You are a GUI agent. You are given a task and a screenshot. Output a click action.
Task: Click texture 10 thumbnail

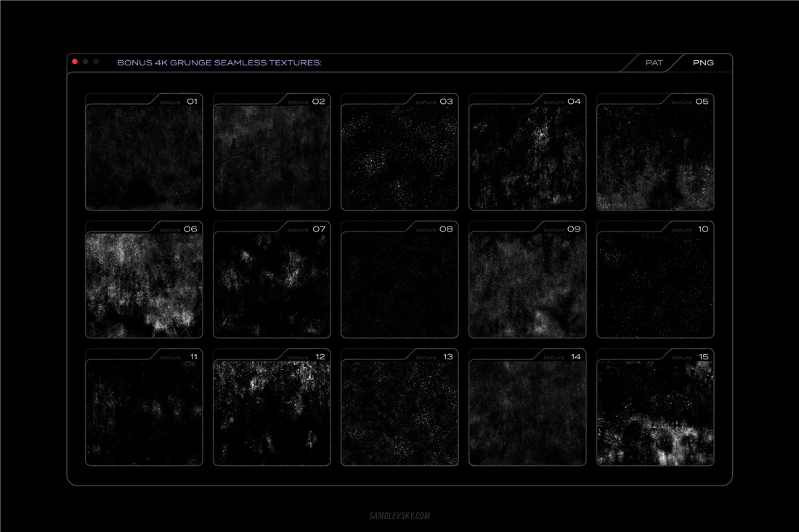(x=655, y=285)
